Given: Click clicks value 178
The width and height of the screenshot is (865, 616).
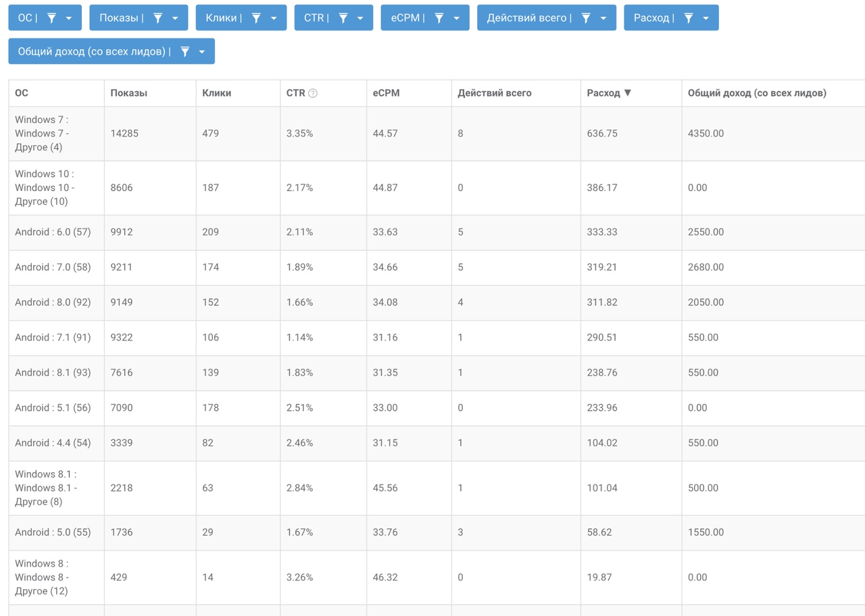Looking at the screenshot, I should 211,407.
